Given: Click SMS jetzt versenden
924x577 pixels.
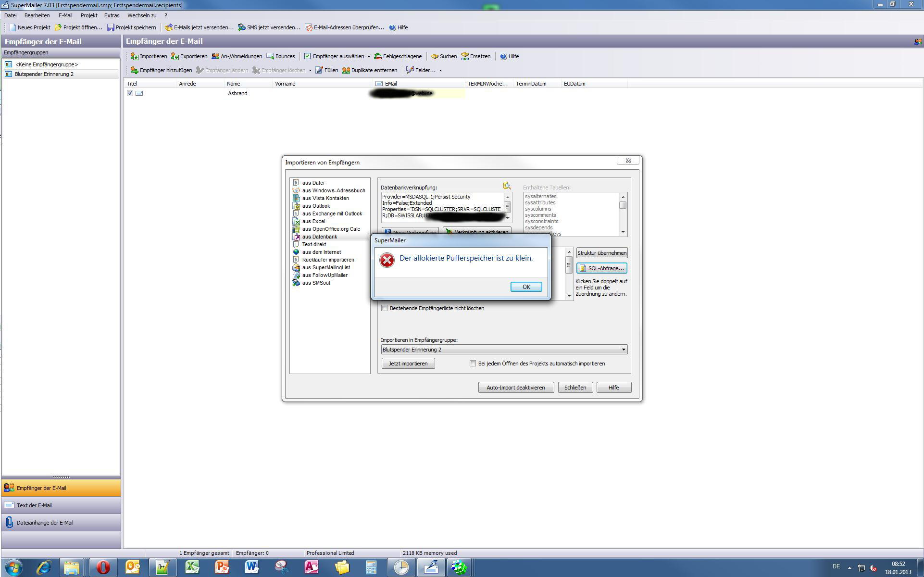Looking at the screenshot, I should 269,27.
